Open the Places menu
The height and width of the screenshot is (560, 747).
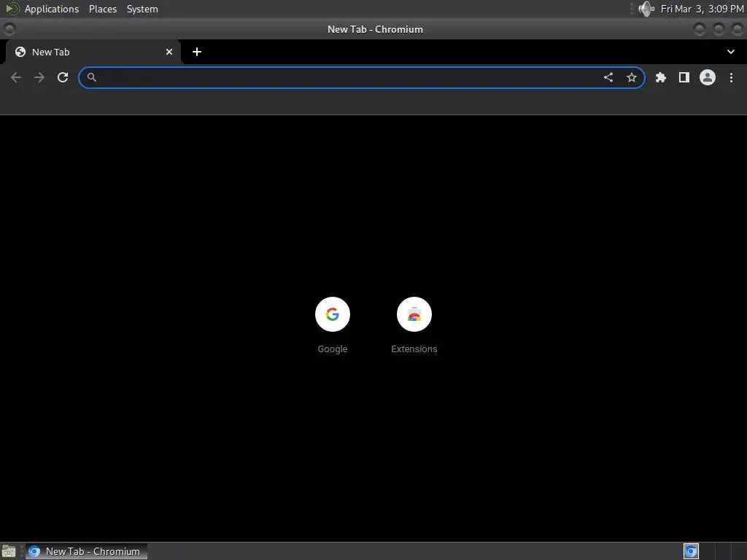tap(103, 9)
